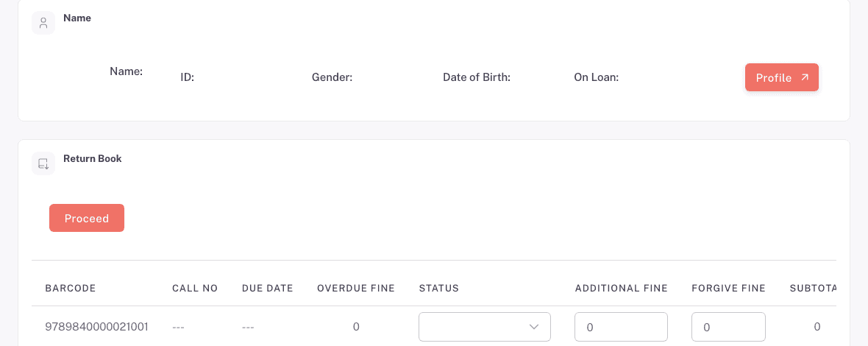Click the On Loan label
Viewport: 868px width, 346px height.
click(596, 77)
